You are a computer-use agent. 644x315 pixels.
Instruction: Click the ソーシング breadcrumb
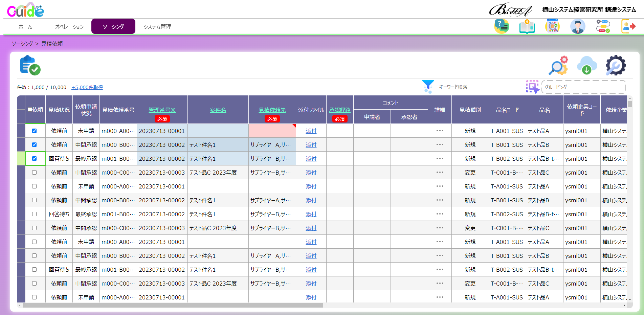click(22, 44)
